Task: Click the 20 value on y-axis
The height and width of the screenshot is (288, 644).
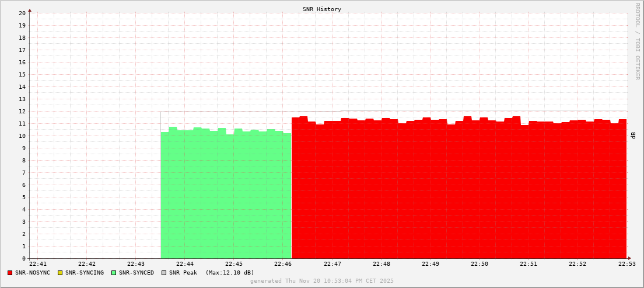Action: pos(22,13)
